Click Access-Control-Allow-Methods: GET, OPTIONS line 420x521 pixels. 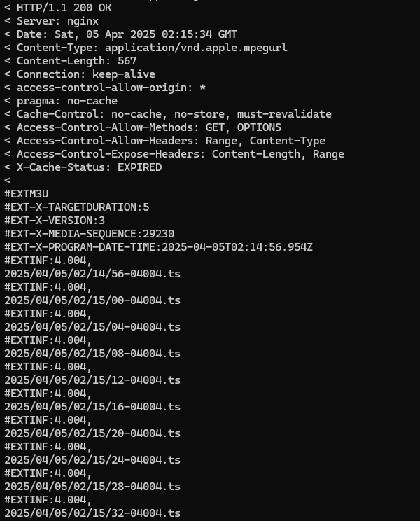click(x=143, y=127)
